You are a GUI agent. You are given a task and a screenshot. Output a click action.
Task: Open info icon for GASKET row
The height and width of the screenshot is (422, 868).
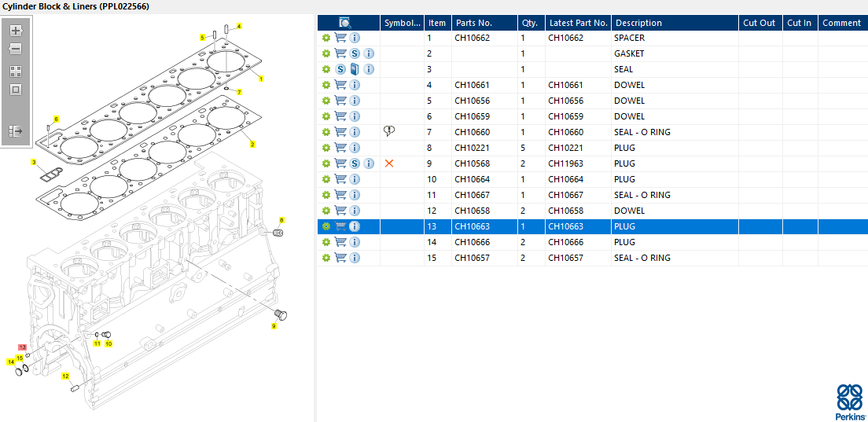point(370,53)
